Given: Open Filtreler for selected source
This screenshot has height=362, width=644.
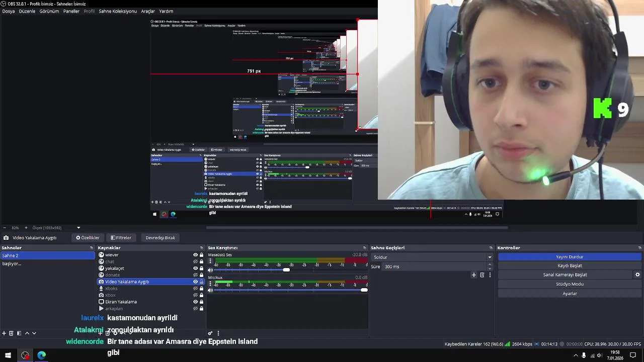Looking at the screenshot, I should pos(121,238).
